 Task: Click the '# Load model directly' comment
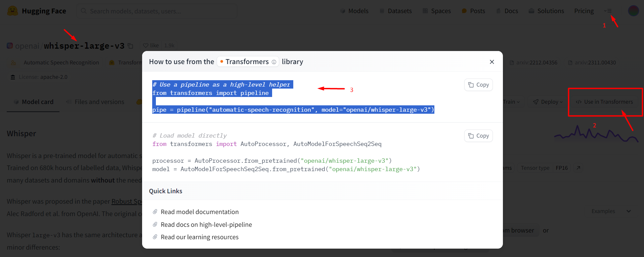[189, 136]
